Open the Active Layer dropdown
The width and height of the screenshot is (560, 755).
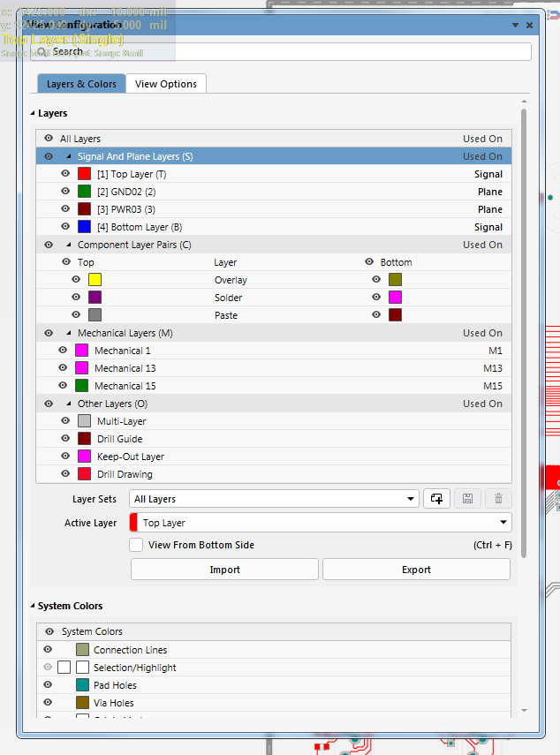(321, 523)
